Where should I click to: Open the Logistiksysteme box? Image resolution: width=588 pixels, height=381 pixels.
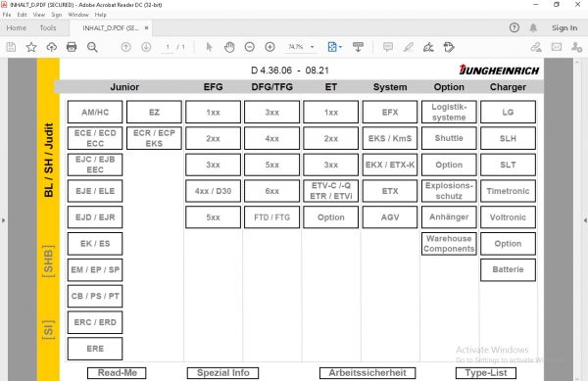[449, 112]
